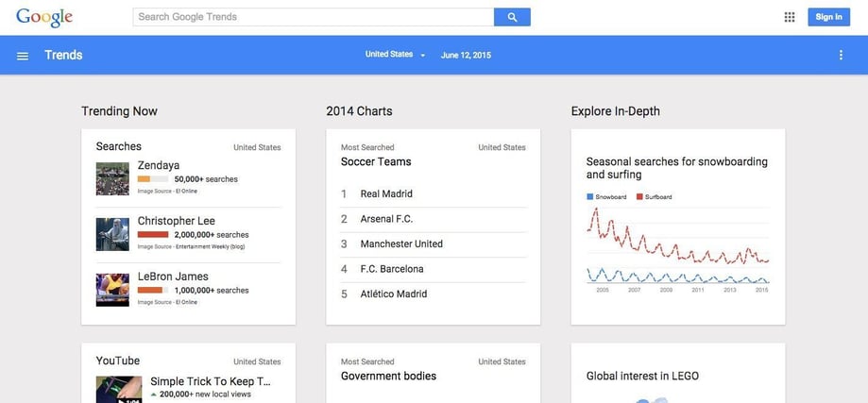Click the blue Snowboard trend line
868x403 pixels.
tap(677, 276)
